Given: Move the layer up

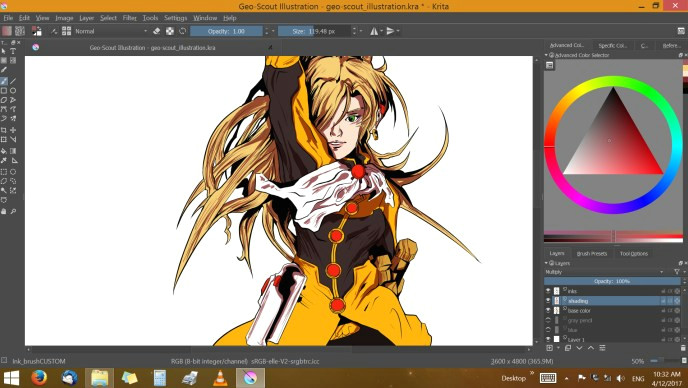Looking at the screenshot, I should point(591,348).
